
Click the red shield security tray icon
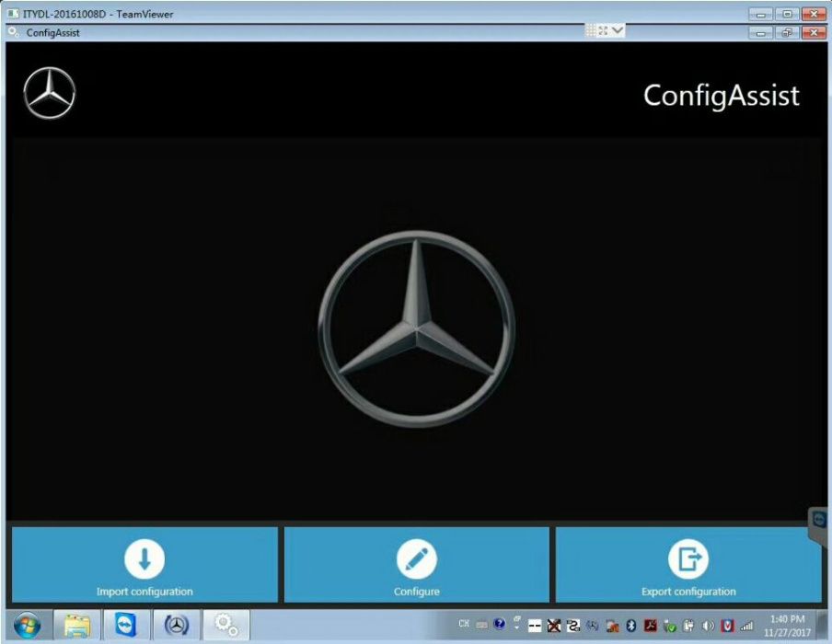tap(727, 626)
